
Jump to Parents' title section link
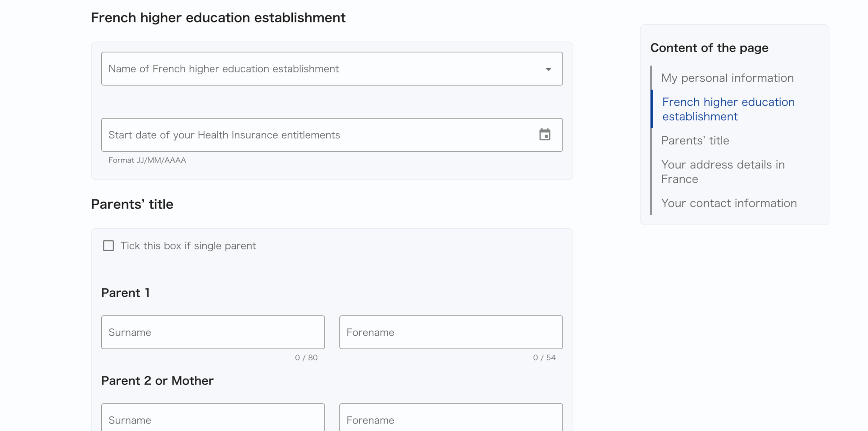coord(695,141)
